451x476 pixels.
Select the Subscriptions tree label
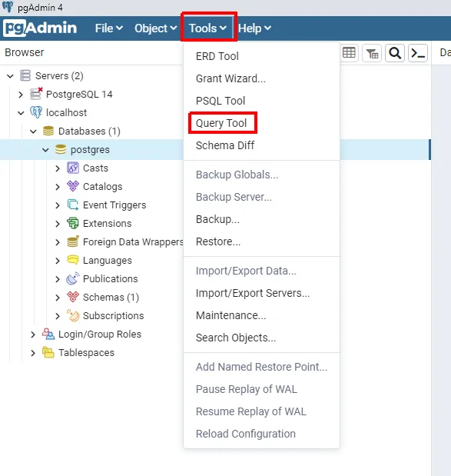pos(114,316)
